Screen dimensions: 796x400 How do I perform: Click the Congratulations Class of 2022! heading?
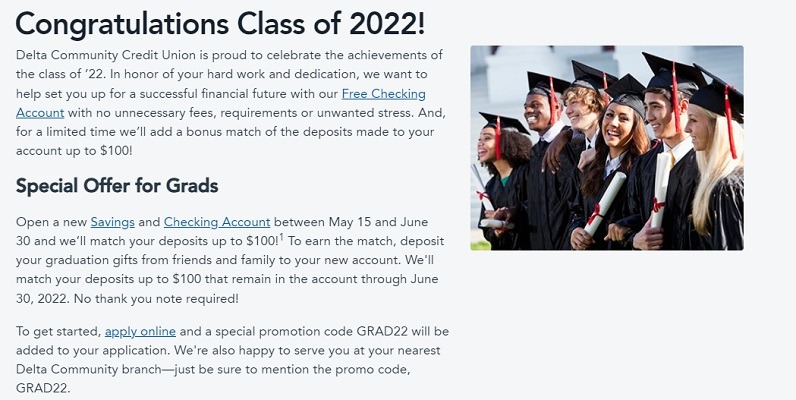220,24
